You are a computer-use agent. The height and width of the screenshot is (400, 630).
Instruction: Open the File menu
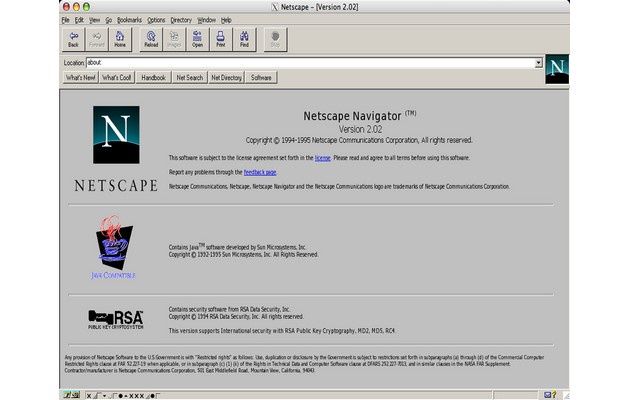click(x=65, y=20)
